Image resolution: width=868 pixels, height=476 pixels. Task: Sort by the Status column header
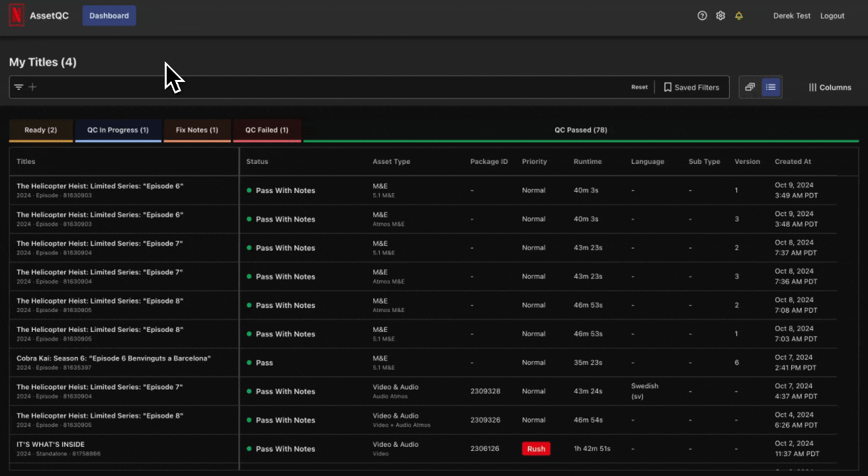(257, 161)
